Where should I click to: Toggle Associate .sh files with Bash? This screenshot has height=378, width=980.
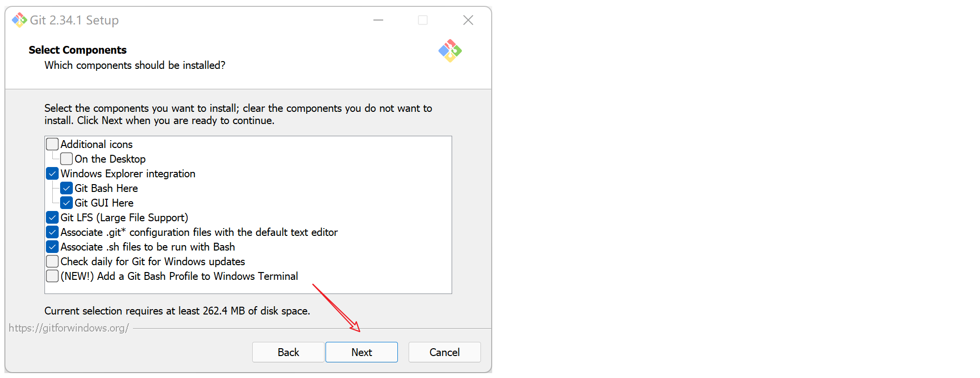click(x=52, y=247)
